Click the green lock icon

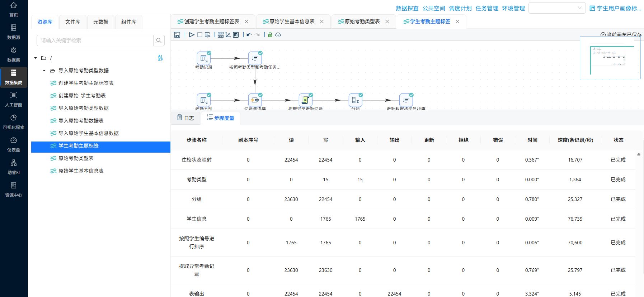point(270,35)
